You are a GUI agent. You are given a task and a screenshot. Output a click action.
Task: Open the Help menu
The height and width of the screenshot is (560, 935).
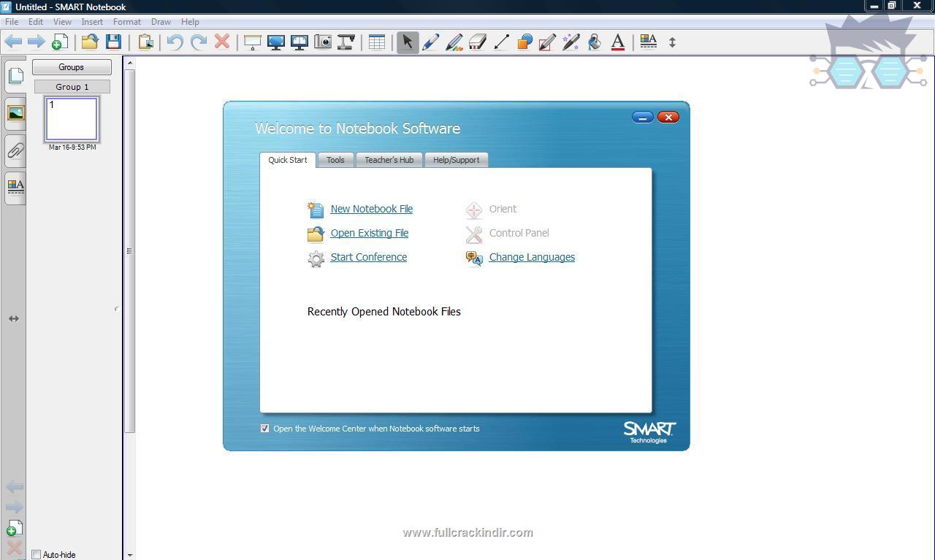190,22
